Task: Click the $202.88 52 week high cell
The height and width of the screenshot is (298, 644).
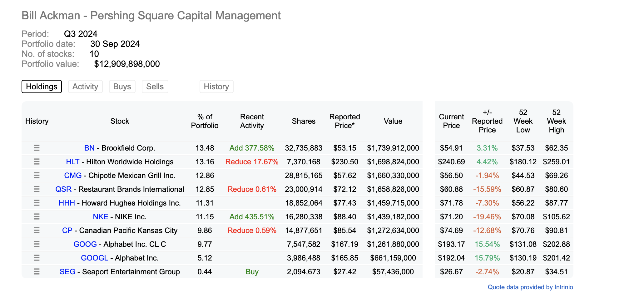Action: pos(557,244)
